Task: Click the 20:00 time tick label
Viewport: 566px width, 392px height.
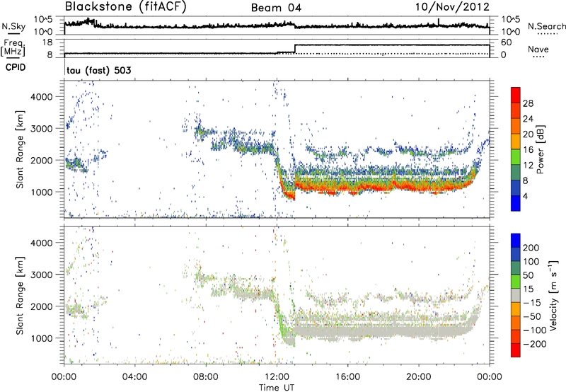Action: coord(419,377)
